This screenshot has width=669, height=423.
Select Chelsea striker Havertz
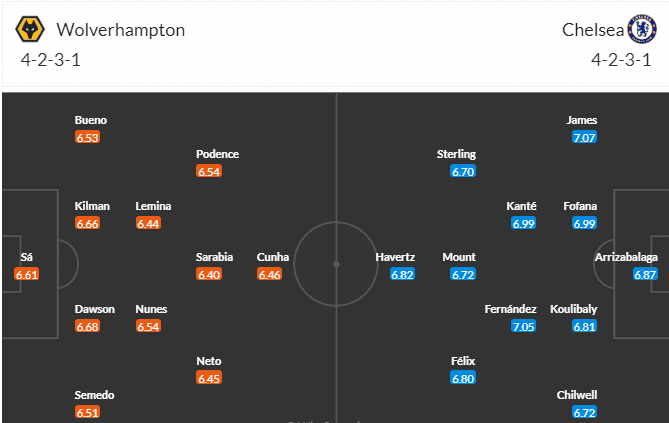point(395,257)
